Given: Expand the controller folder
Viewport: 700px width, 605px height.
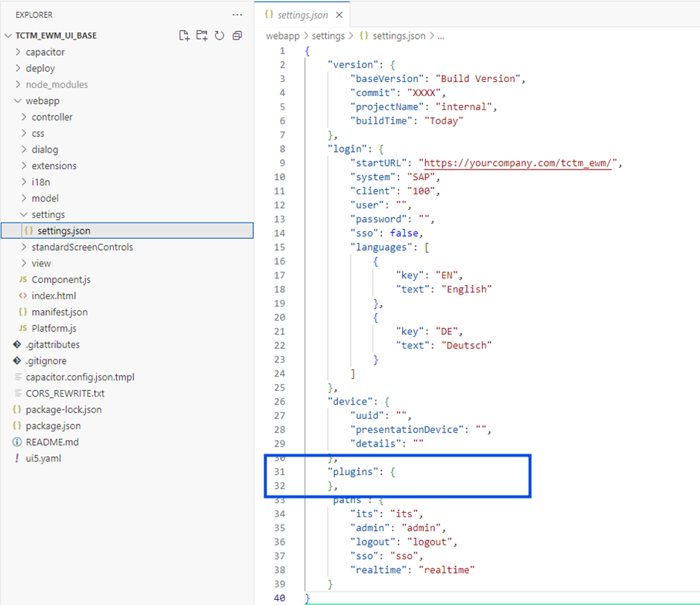Looking at the screenshot, I should 51,117.
